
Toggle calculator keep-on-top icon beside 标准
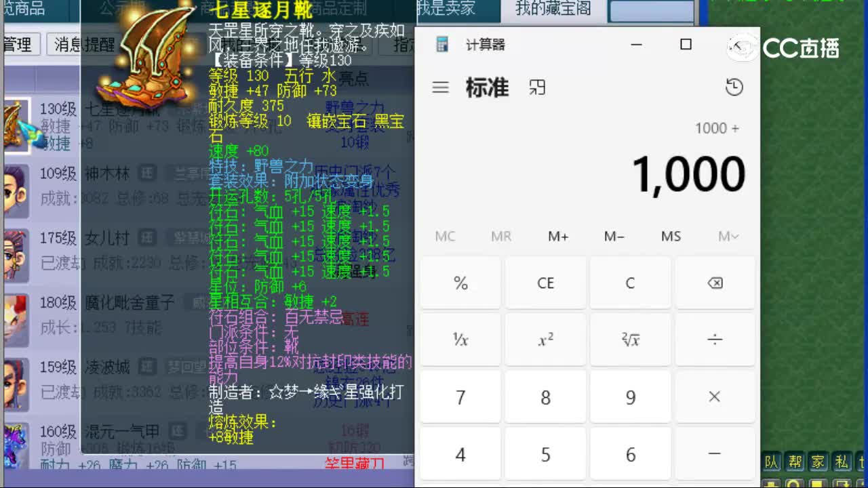537,87
